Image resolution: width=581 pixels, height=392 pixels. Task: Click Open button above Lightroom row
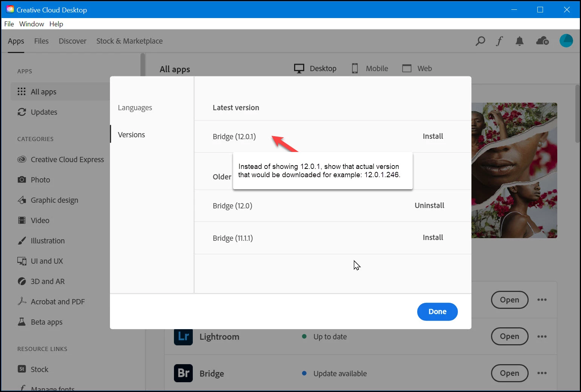(509, 300)
